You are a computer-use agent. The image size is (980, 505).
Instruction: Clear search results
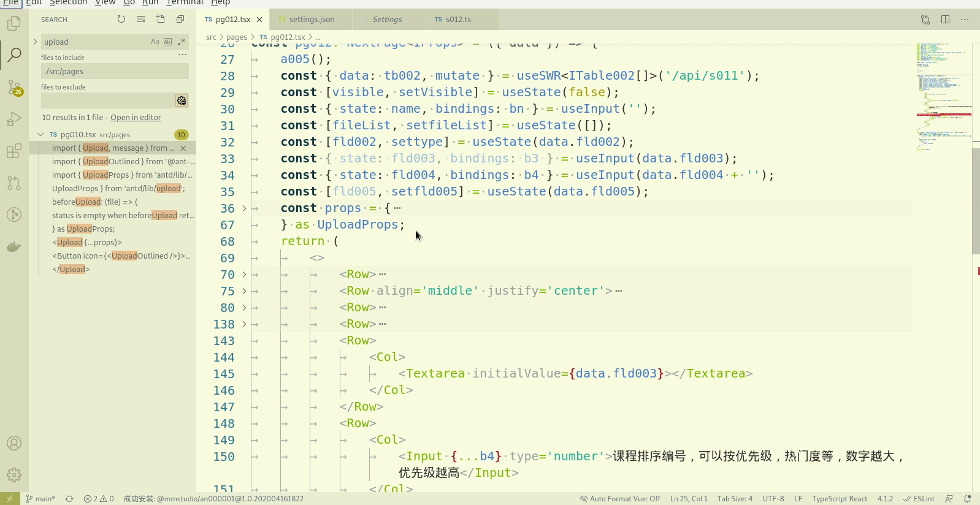point(141,20)
